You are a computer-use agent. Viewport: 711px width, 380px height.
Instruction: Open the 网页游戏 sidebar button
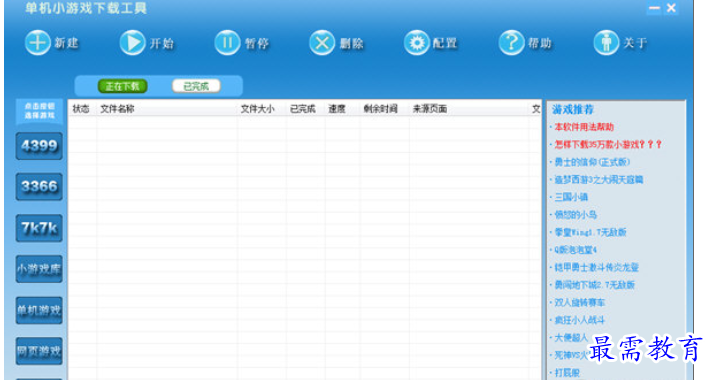(x=39, y=351)
